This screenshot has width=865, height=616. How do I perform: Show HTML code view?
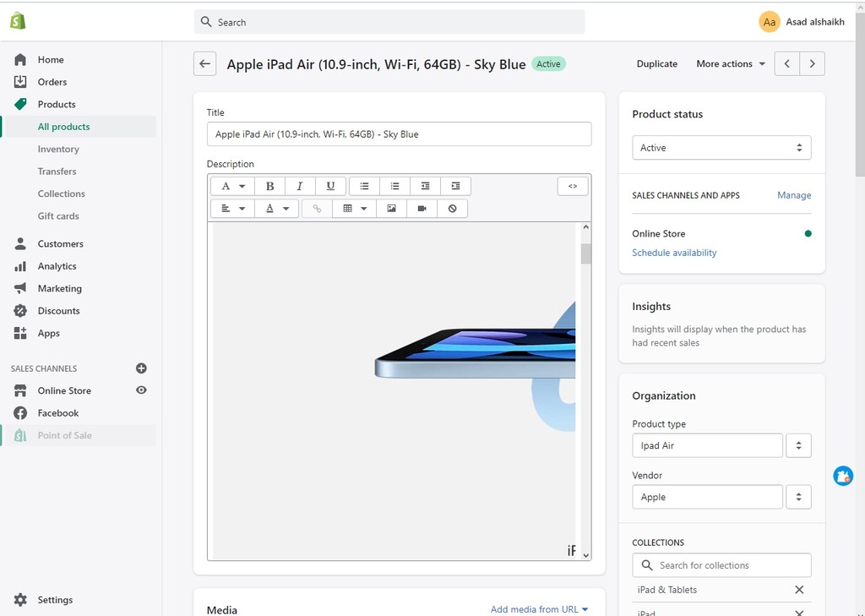point(573,186)
